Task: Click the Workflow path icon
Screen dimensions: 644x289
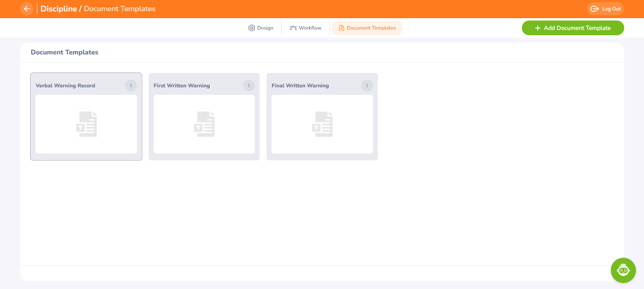Action: click(x=293, y=28)
